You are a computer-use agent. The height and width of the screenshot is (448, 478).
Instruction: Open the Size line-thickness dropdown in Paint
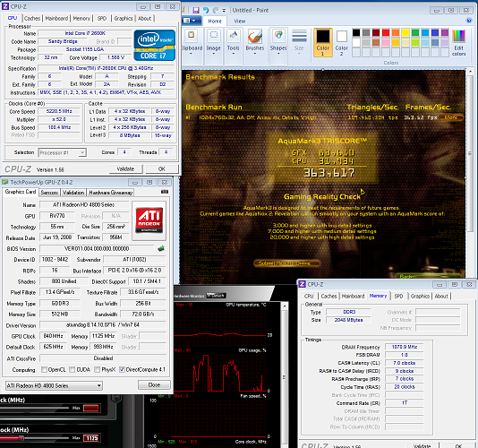tap(299, 43)
